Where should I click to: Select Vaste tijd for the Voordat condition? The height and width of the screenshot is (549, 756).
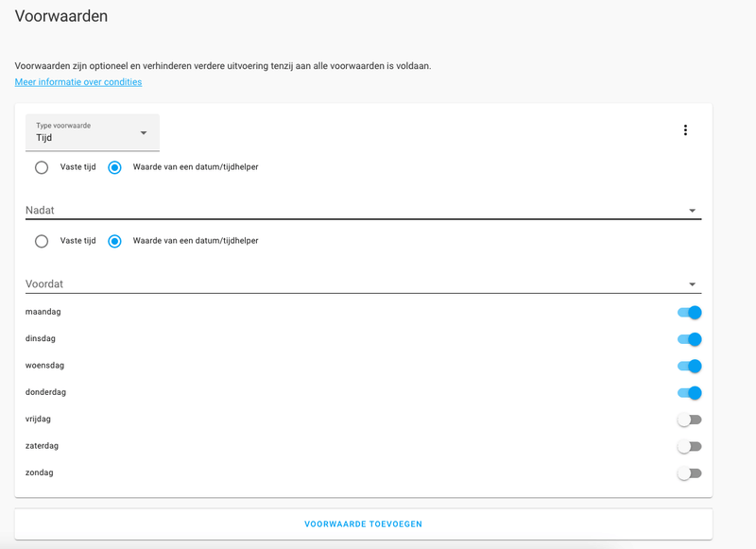coord(42,241)
